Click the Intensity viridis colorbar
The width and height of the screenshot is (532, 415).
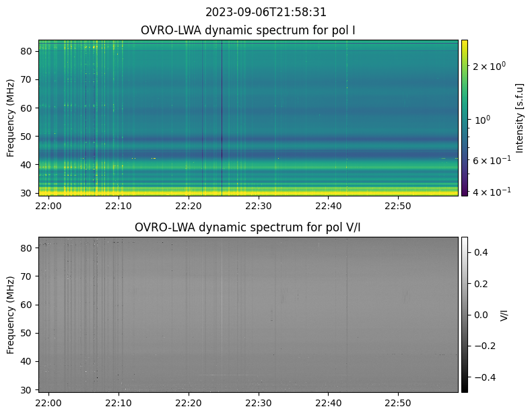pos(464,118)
